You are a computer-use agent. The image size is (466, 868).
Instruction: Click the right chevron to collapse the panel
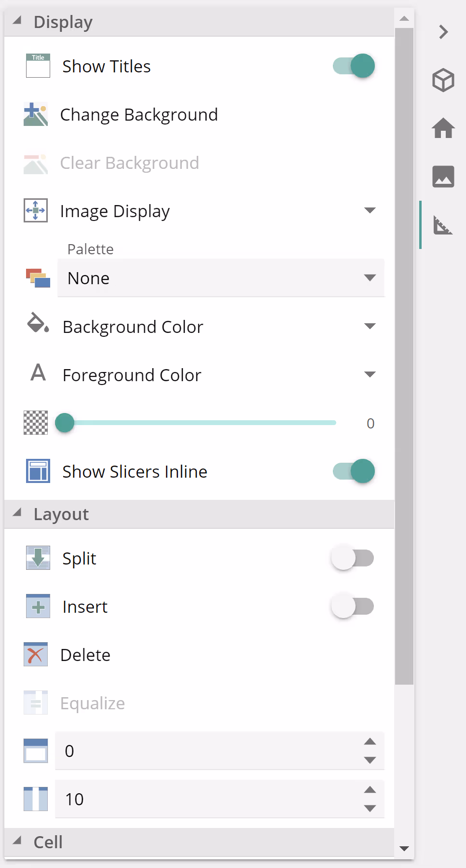click(x=443, y=32)
